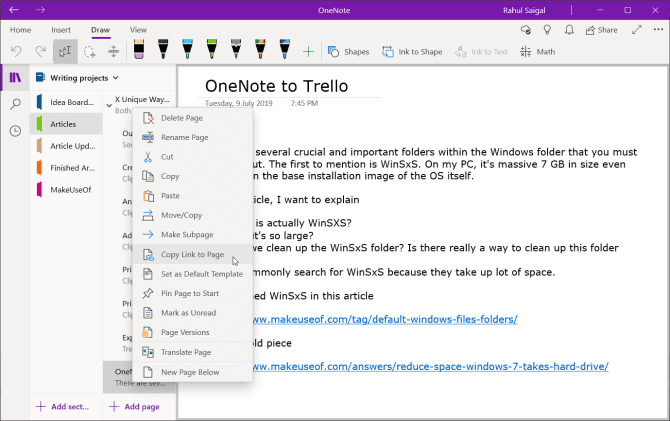
Task: Click Add section button
Action: [x=62, y=406]
